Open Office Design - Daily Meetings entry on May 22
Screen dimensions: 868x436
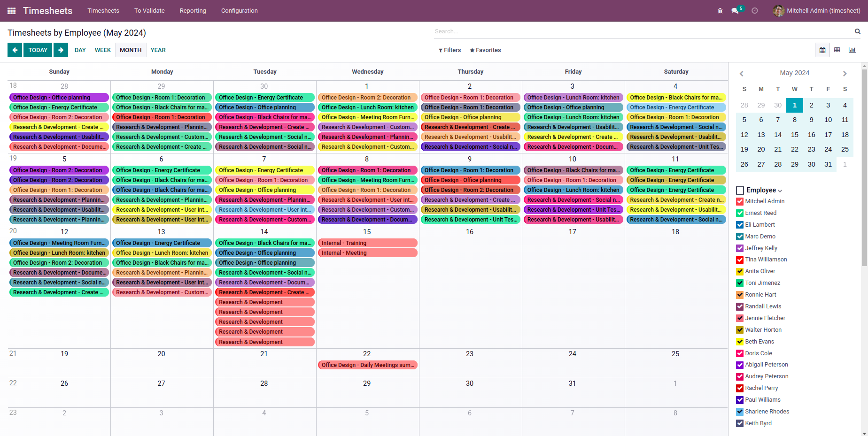(368, 365)
